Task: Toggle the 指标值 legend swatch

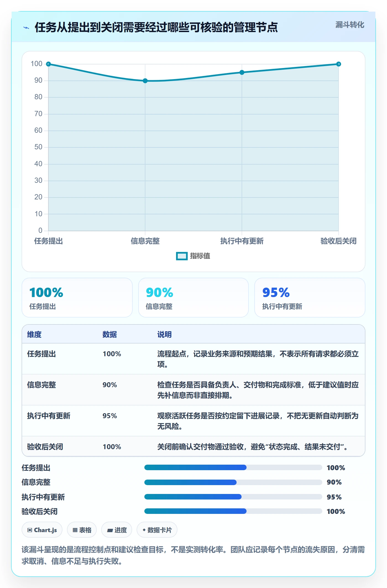Action: click(182, 256)
